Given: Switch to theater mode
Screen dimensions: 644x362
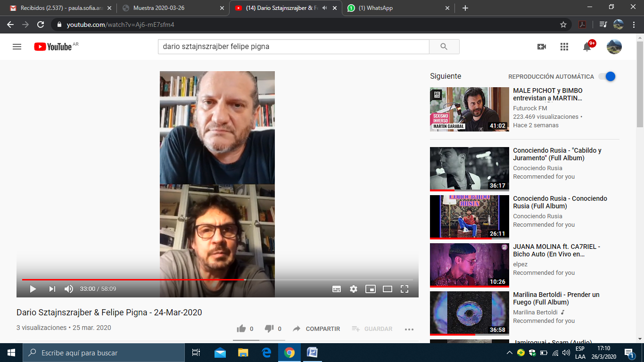Looking at the screenshot, I should click(x=388, y=289).
